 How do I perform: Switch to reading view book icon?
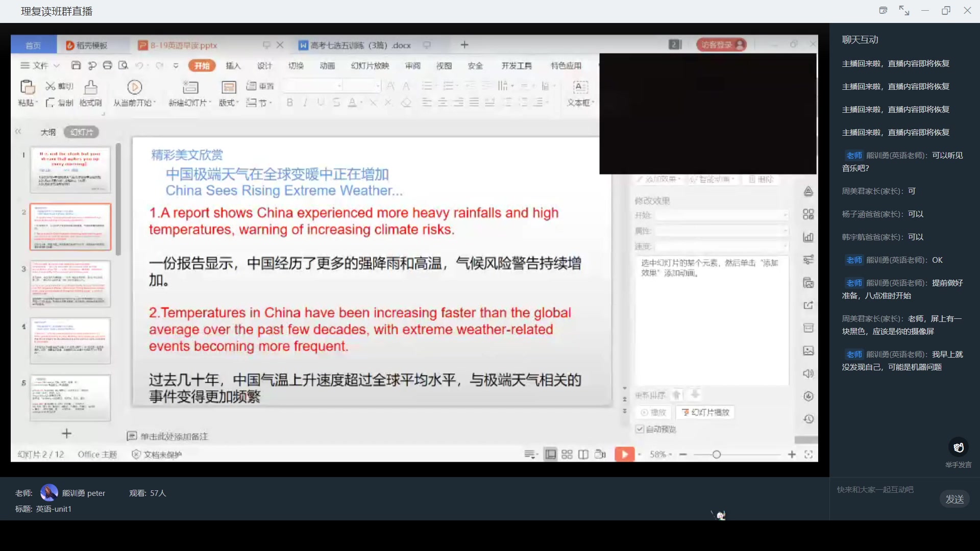(583, 454)
